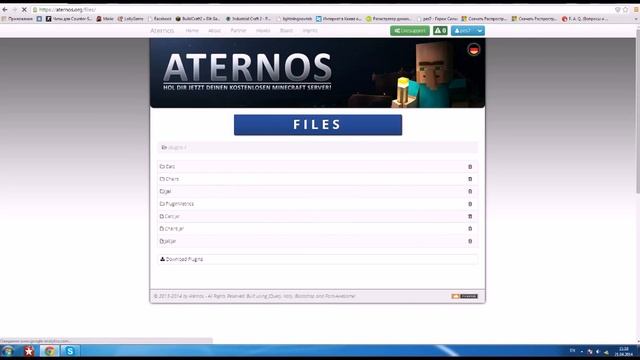Open the pes7 user account button
640x360 pixels.
(463, 31)
